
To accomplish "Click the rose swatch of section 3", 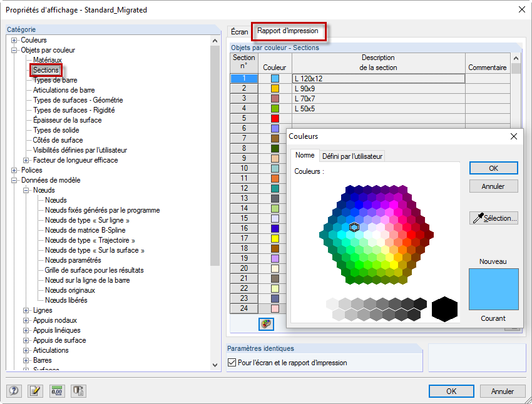I will [275, 99].
